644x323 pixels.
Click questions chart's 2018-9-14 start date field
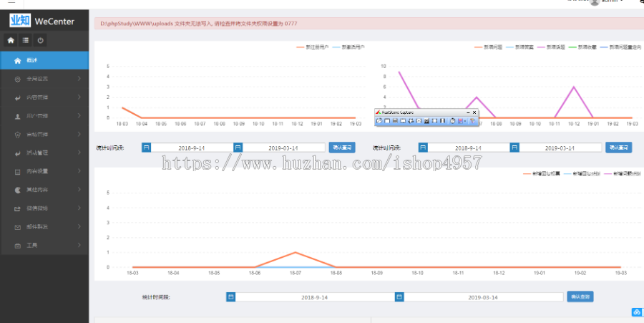pos(469,148)
